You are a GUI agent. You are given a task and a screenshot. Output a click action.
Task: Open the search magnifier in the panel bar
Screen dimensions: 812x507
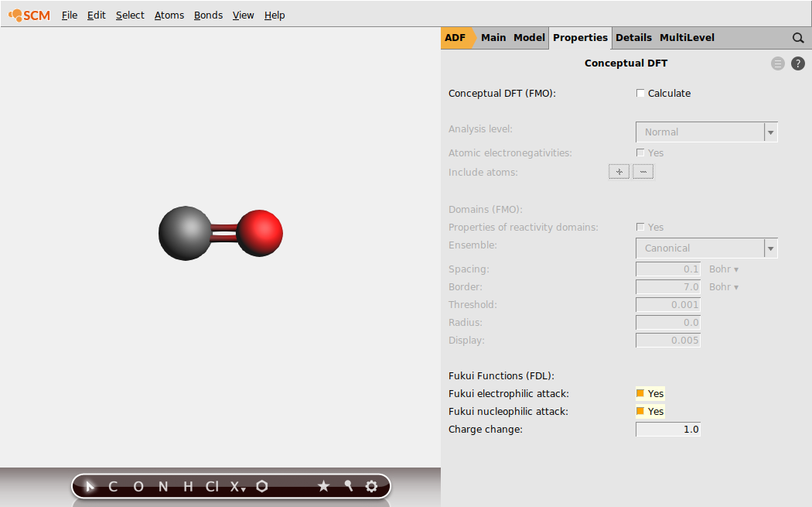pos(798,38)
